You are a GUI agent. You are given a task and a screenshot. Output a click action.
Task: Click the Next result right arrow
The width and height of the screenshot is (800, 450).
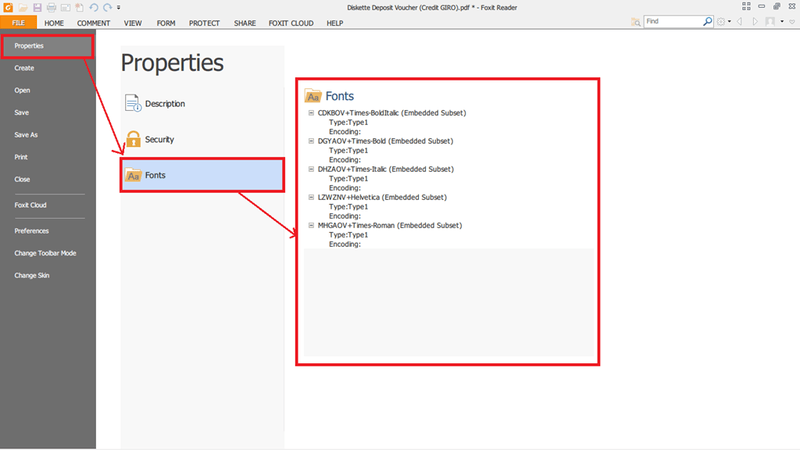point(755,21)
